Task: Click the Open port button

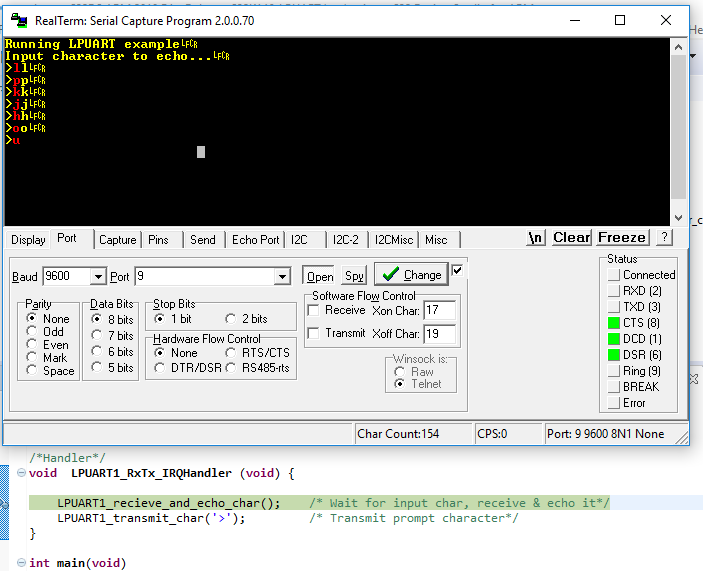Action: 320,276
